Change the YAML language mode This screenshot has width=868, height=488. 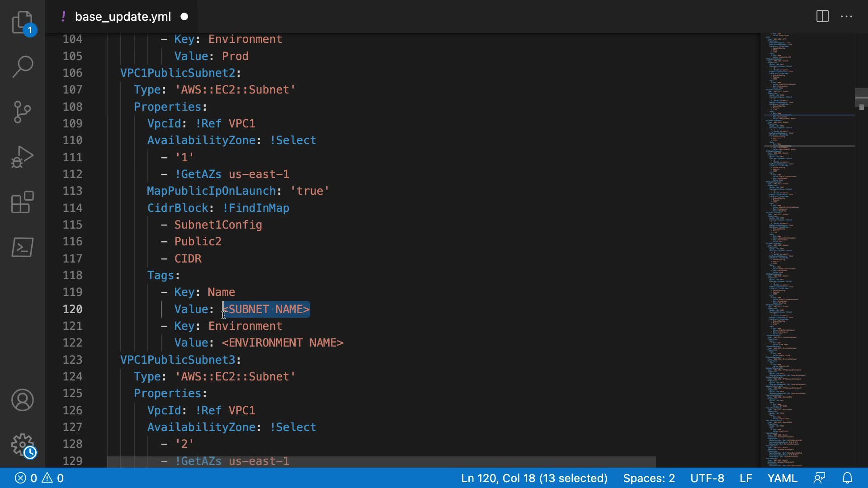[782, 478]
